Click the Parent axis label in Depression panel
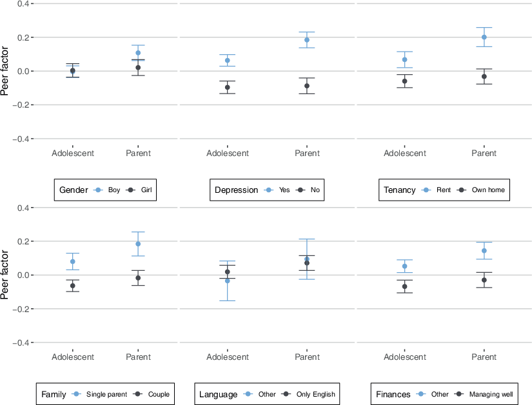Image resolution: width=532 pixels, height=405 pixels. tap(307, 153)
